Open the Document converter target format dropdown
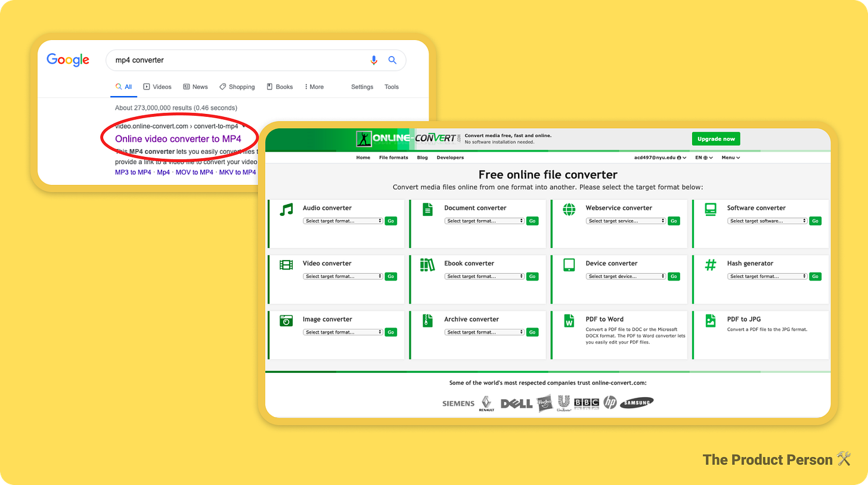The image size is (868, 485). [x=484, y=221]
